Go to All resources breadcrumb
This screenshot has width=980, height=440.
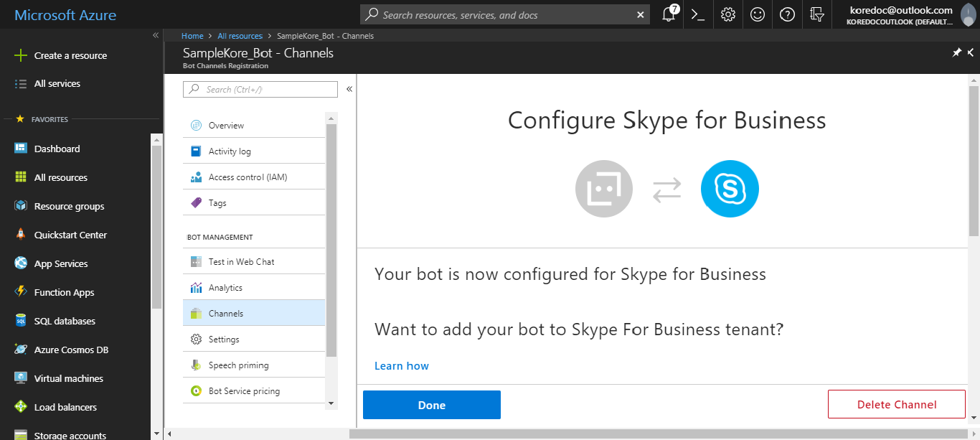pos(240,36)
